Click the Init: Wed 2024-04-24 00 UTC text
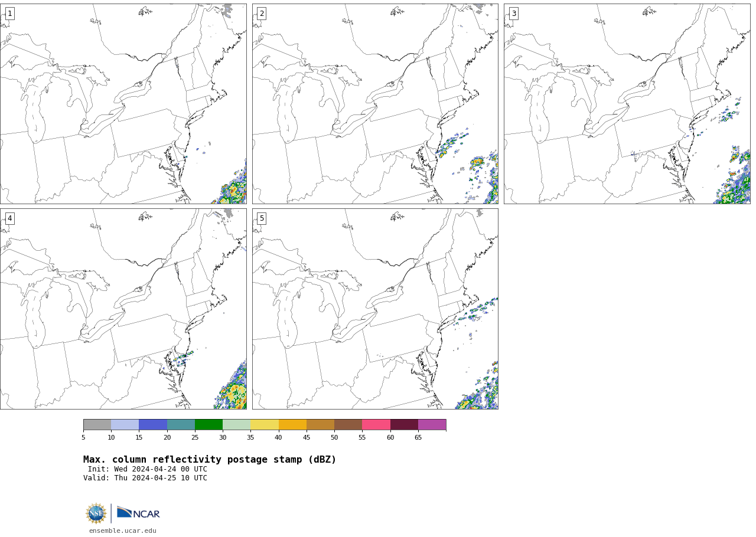The height and width of the screenshot is (537, 756). (x=148, y=469)
